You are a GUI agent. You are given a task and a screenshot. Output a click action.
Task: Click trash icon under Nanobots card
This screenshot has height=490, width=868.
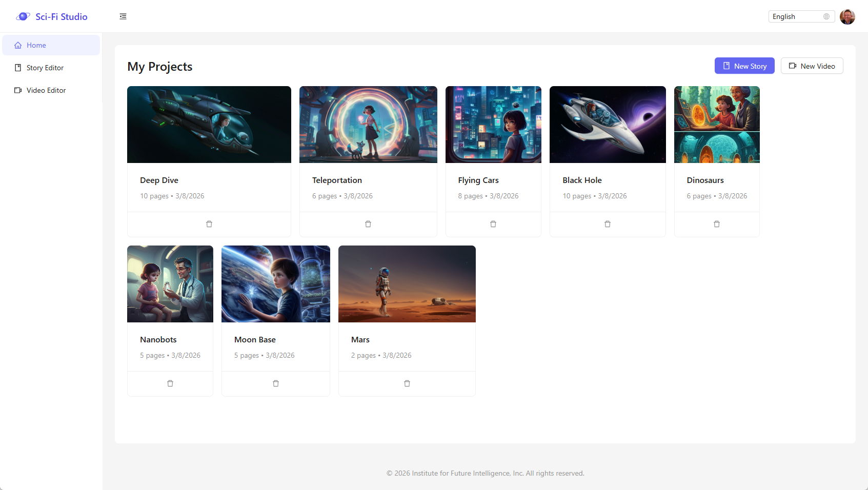(x=170, y=383)
